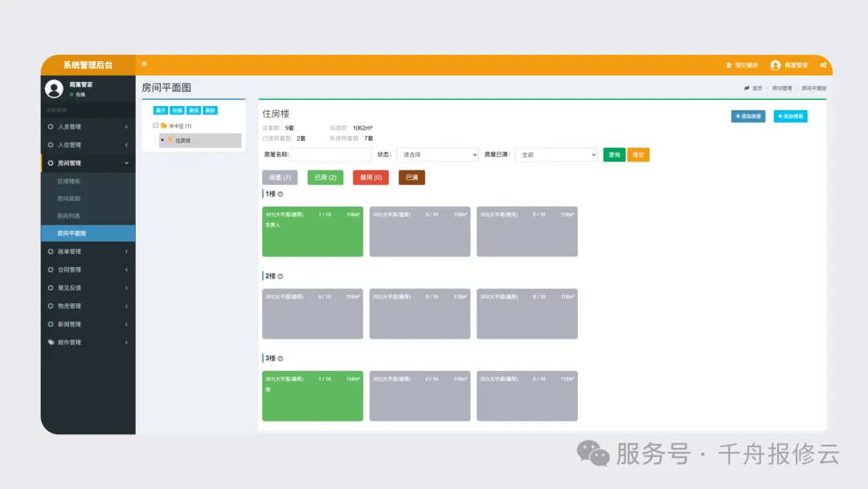Click the red 禁用 (0) status legend
Screen dimensions: 868x489
tap(371, 177)
